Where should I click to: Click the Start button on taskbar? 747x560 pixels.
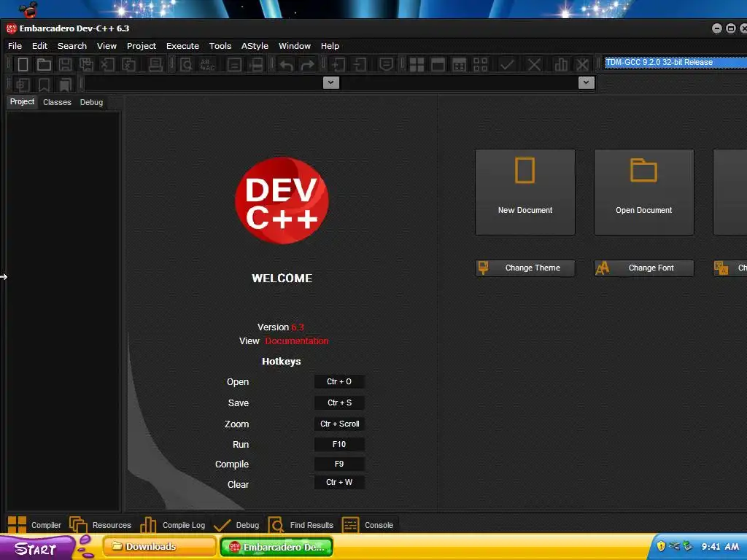pos(37,548)
